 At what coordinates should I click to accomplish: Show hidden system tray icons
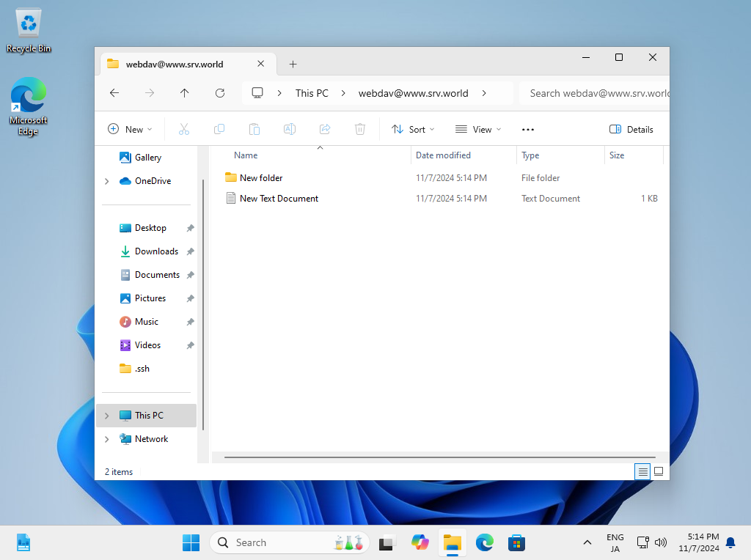coord(587,542)
